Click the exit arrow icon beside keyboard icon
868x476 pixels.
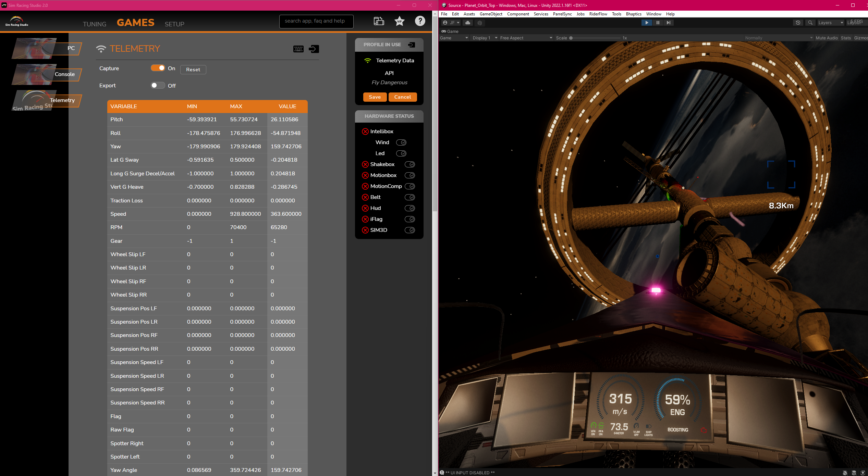coord(314,49)
